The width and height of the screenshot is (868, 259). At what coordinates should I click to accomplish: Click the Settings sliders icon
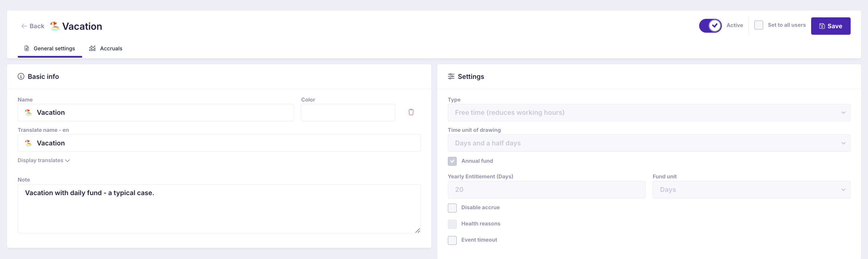tap(451, 77)
